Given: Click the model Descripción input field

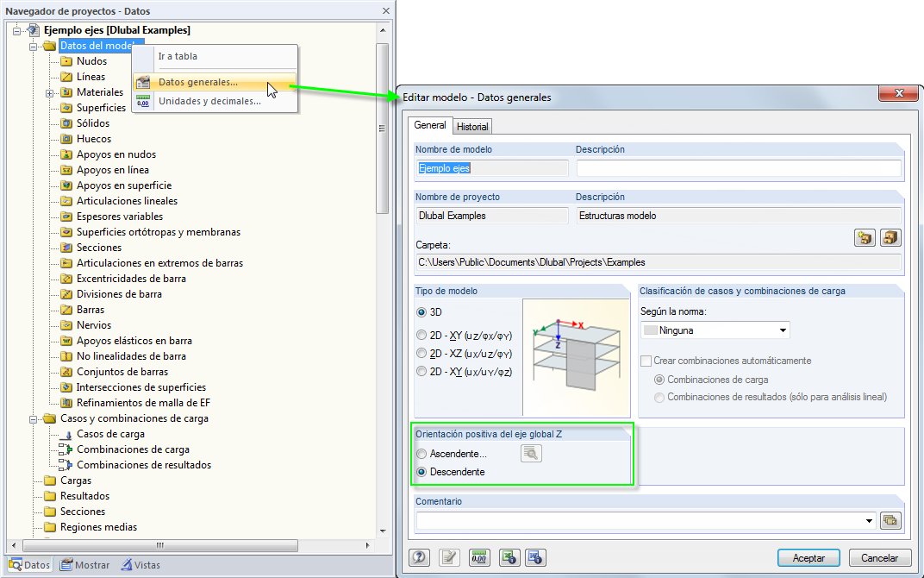Looking at the screenshot, I should point(739,169).
